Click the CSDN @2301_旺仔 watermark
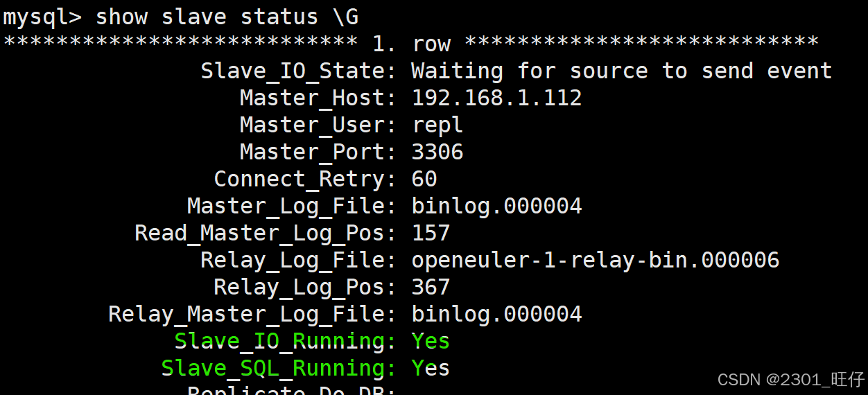Image resolution: width=868 pixels, height=395 pixels. point(790,379)
